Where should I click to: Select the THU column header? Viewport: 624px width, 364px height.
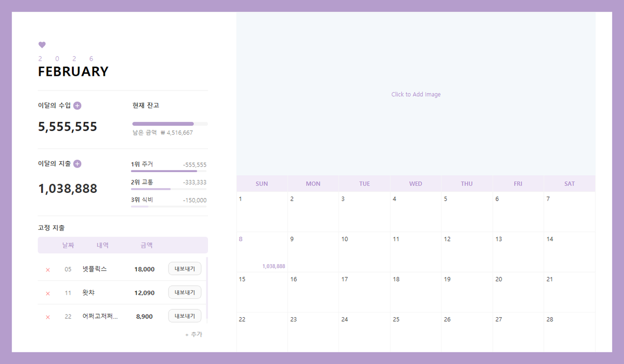point(467,184)
